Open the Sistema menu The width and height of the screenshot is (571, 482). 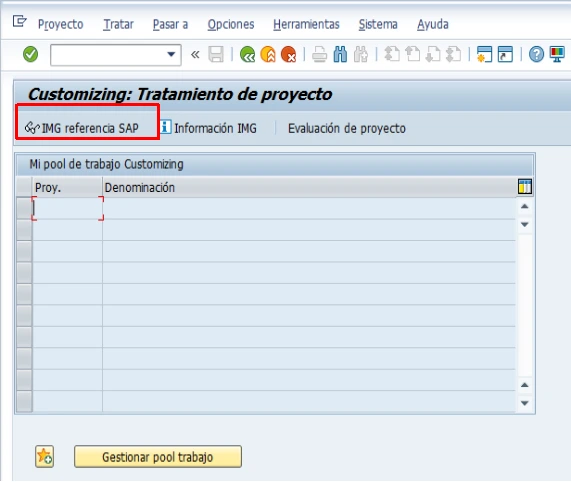coord(378,24)
